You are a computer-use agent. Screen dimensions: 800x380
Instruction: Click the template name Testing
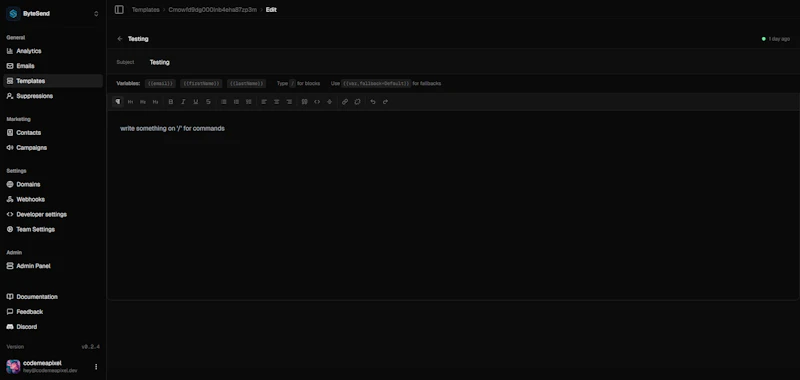138,39
